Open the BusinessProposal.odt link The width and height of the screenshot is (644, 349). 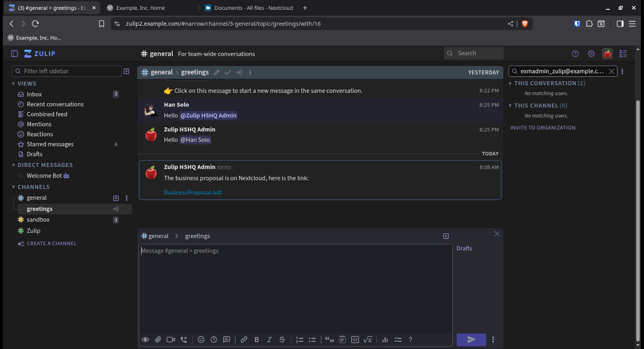pos(193,192)
